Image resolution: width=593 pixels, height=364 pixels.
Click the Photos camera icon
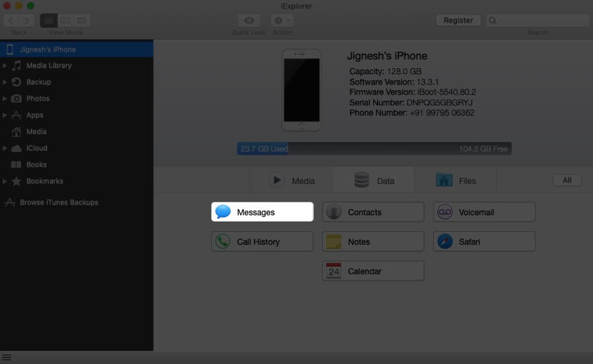point(17,99)
